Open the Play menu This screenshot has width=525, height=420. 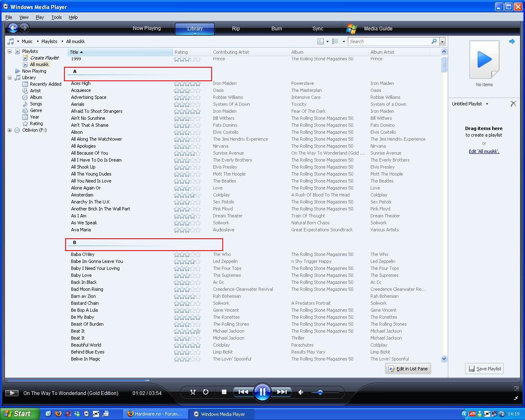click(x=40, y=17)
